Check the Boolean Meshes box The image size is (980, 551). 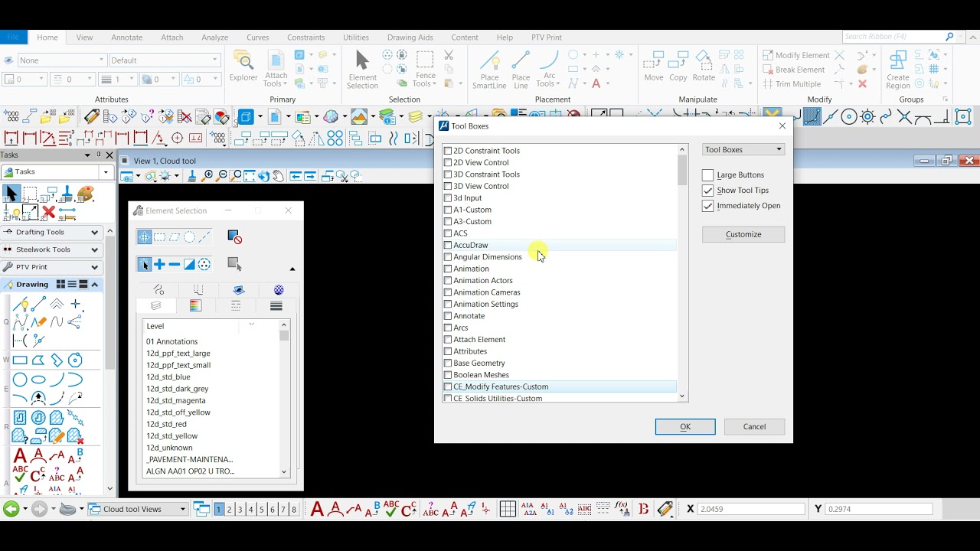tap(448, 375)
